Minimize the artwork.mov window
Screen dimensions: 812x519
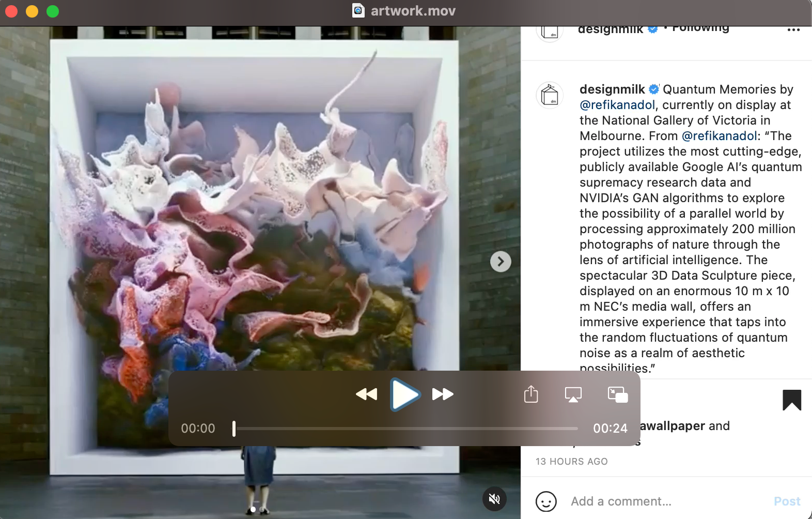pyautogui.click(x=32, y=11)
